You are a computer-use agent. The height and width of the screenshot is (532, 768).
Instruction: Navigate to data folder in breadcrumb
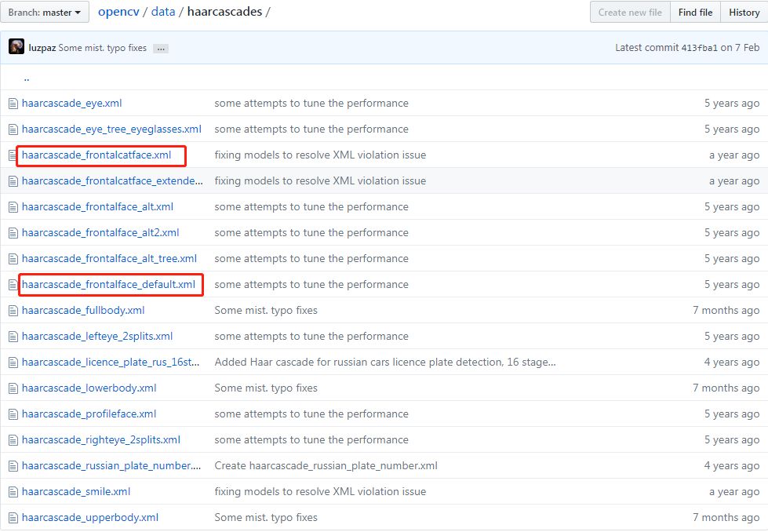coord(163,13)
